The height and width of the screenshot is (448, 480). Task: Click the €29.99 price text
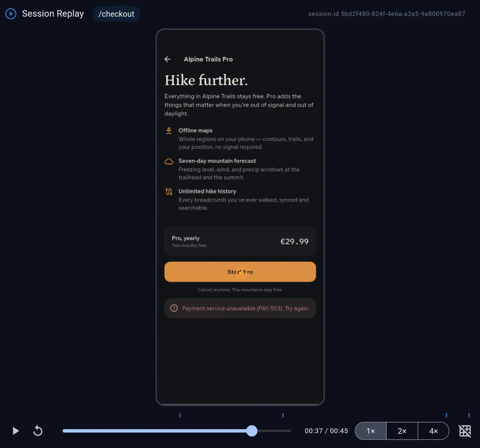(x=294, y=241)
